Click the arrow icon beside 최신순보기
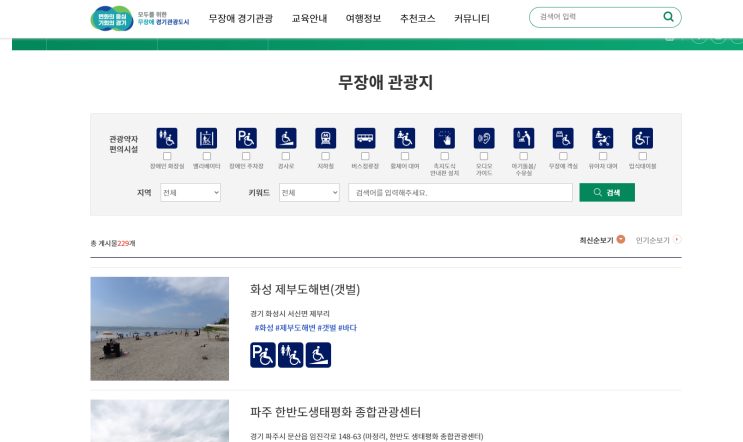This screenshot has width=743, height=442. click(621, 239)
